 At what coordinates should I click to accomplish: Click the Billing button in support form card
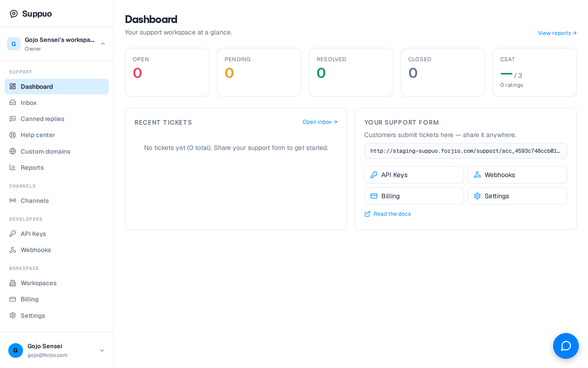pyautogui.click(x=414, y=196)
